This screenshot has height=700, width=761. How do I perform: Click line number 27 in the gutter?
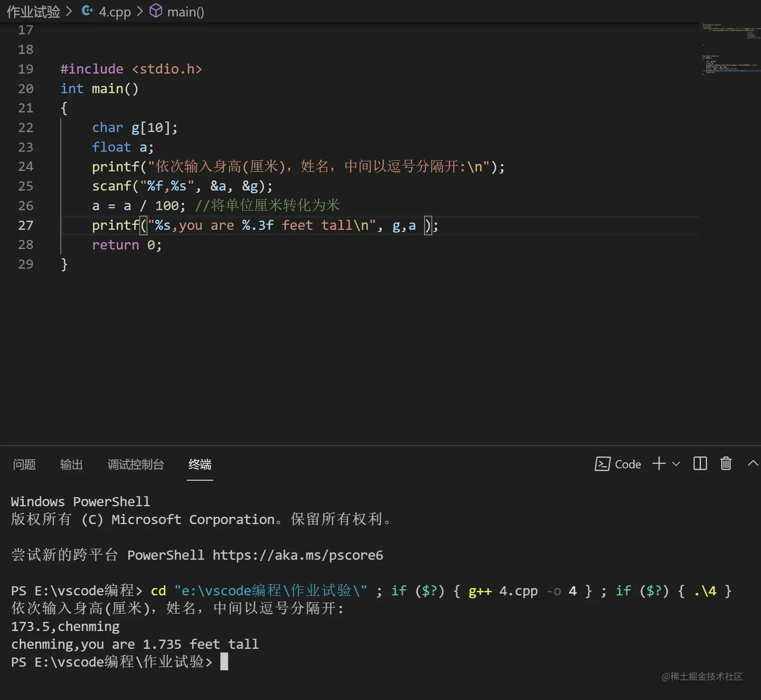(x=26, y=225)
